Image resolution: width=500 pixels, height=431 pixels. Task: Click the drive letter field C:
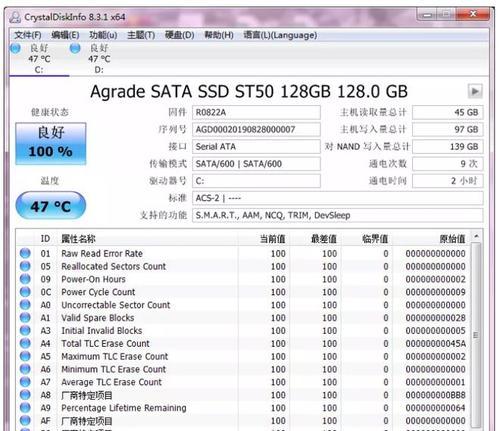256,181
